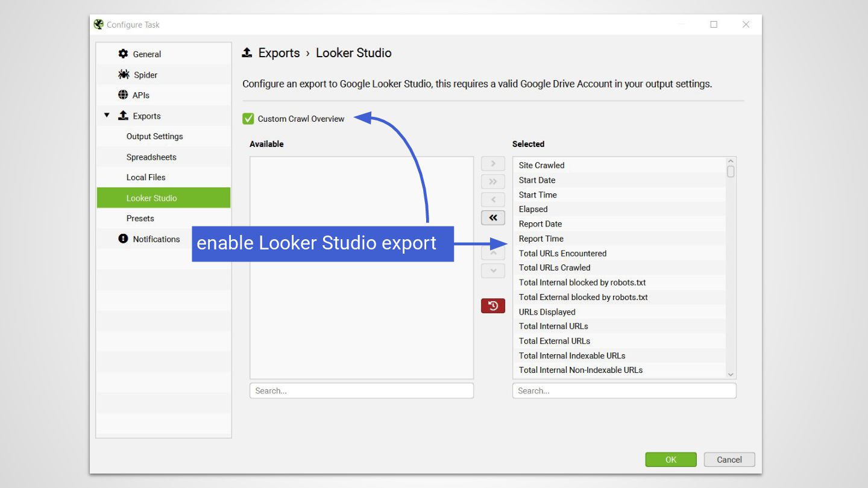Maximize the Configure Task window
Screen dimensions: 868x488
click(x=714, y=25)
